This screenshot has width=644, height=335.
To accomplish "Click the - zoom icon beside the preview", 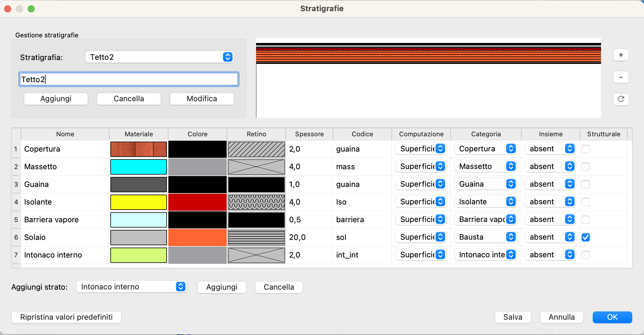I will click(621, 77).
